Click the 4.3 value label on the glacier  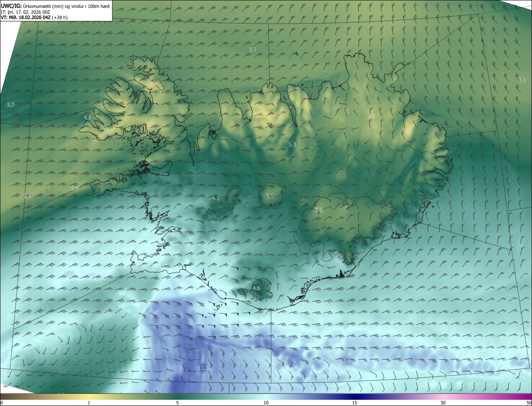pyautogui.click(x=216, y=198)
